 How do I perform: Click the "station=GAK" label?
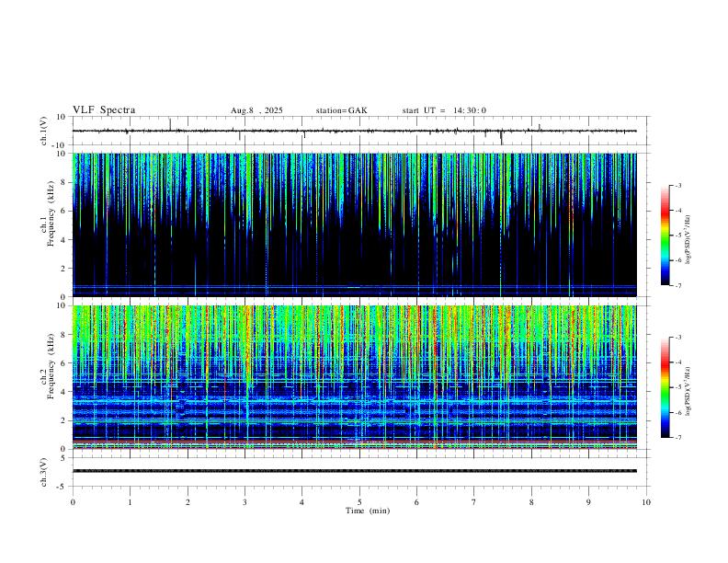pos(341,110)
